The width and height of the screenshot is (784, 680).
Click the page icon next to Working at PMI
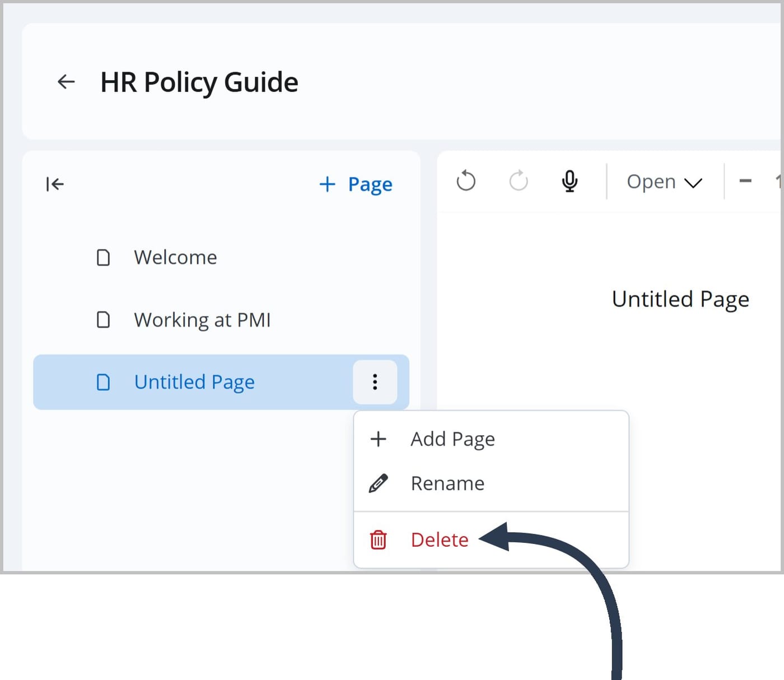pos(104,320)
